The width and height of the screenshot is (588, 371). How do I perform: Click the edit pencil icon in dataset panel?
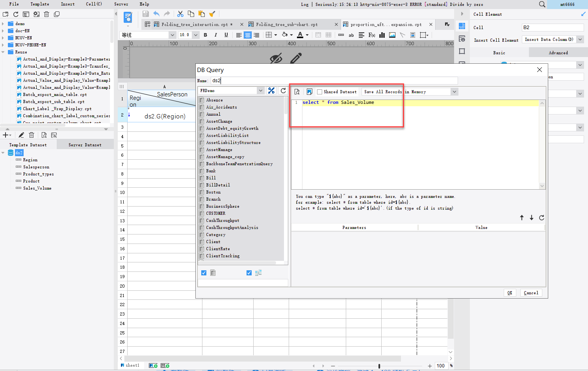(x=21, y=135)
